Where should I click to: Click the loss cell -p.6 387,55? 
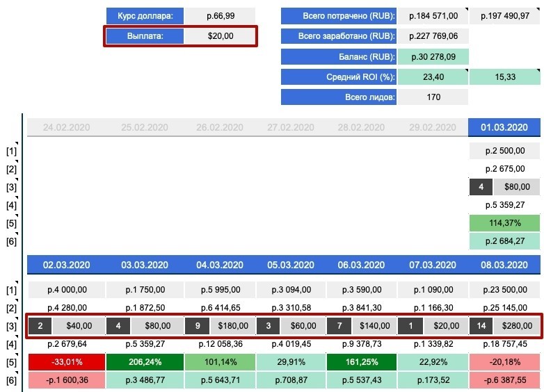(x=505, y=380)
